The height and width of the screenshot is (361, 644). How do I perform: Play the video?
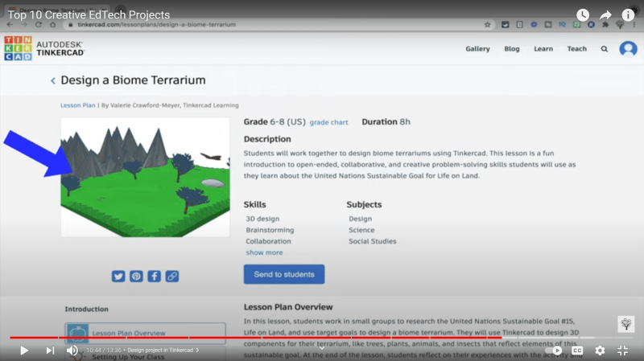point(24,351)
